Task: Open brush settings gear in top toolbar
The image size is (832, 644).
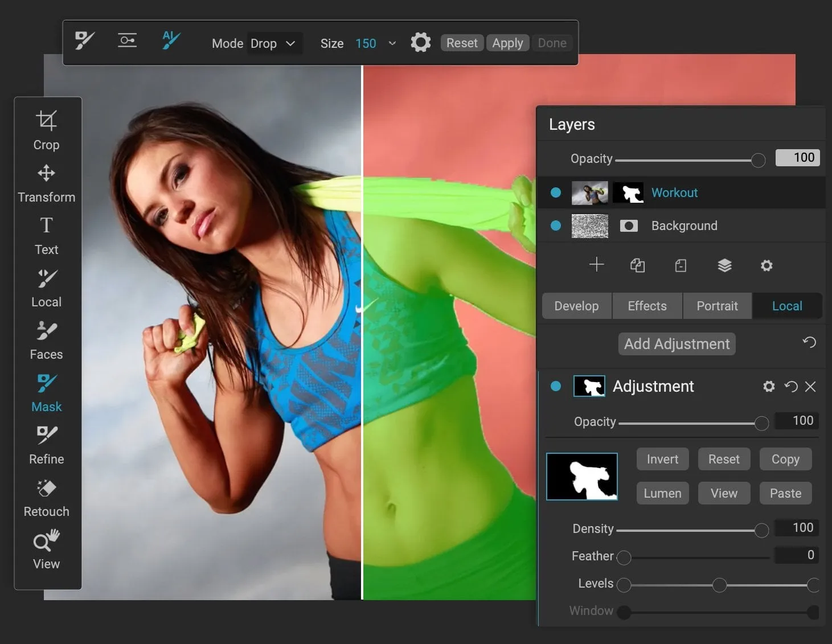Action: 420,43
